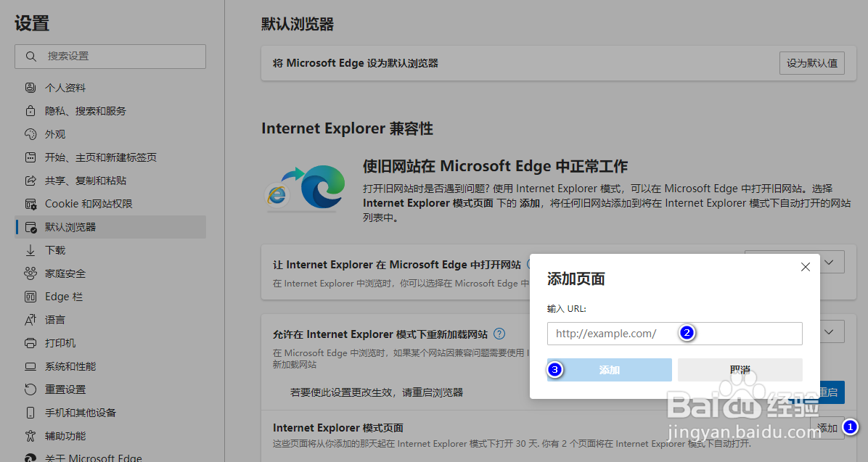This screenshot has width=868, height=462.
Task: Click the Set as default button
Action: click(x=812, y=63)
